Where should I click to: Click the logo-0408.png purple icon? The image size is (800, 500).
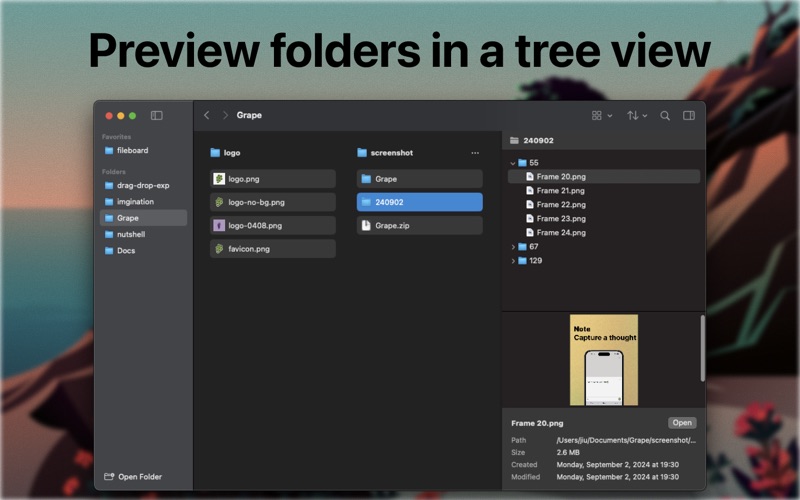[x=219, y=226]
